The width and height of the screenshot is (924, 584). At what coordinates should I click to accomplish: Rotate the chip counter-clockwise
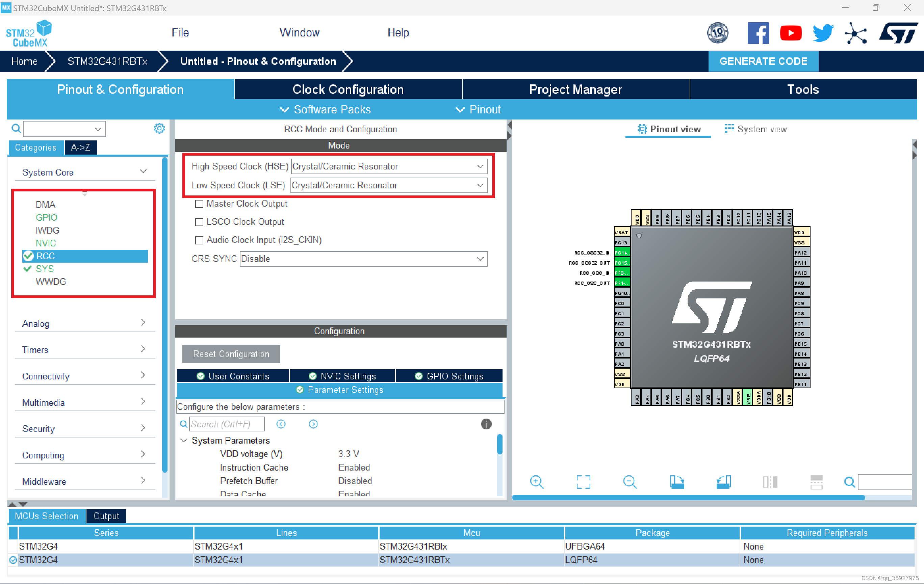tap(723, 482)
